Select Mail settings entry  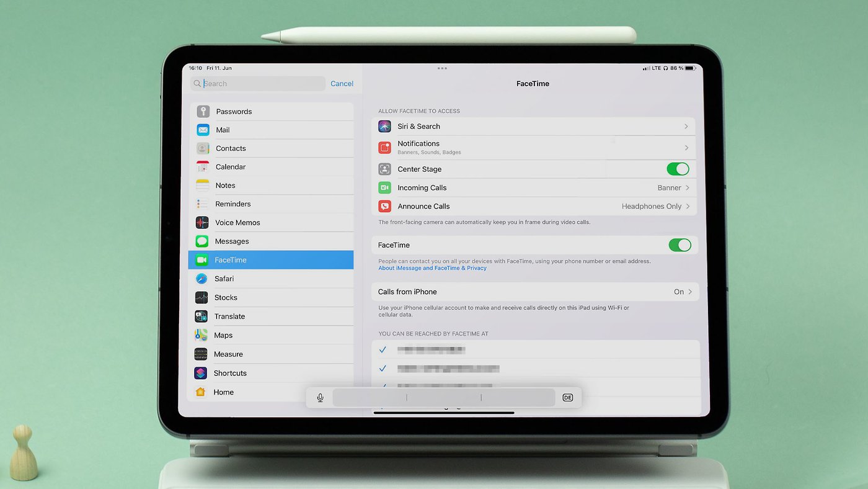pyautogui.click(x=273, y=130)
